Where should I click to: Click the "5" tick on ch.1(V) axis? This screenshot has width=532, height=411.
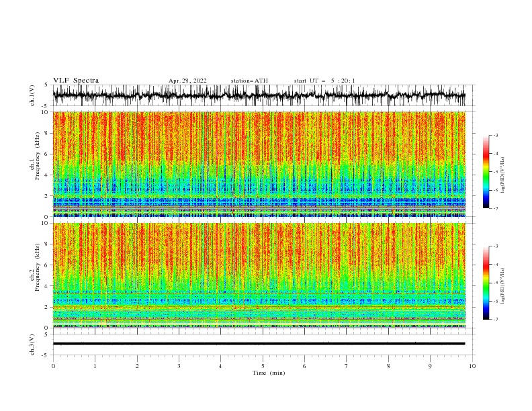tap(46, 85)
